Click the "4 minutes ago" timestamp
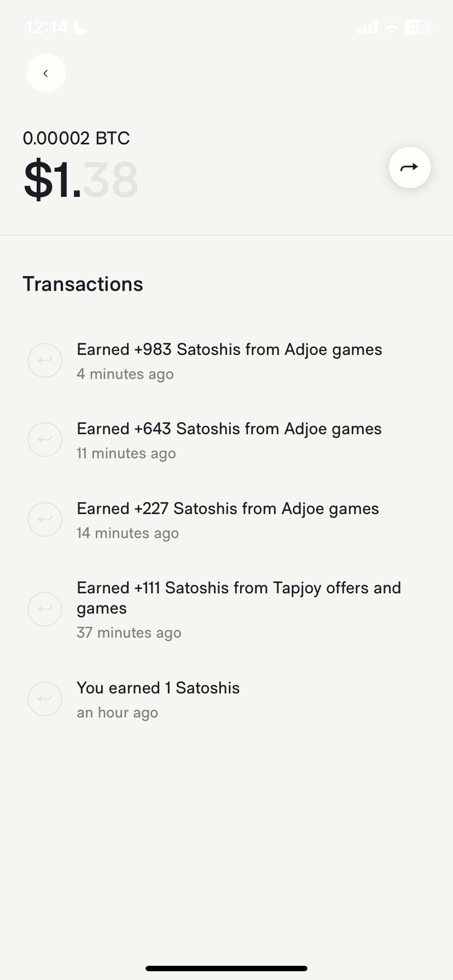The height and width of the screenshot is (980, 453). coord(125,375)
